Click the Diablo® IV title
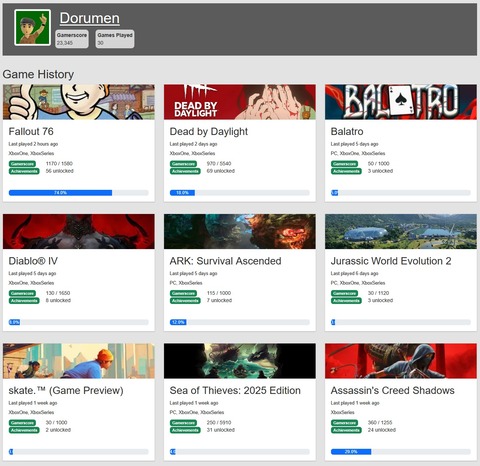Screen dimensions: 480x466 click(33, 261)
